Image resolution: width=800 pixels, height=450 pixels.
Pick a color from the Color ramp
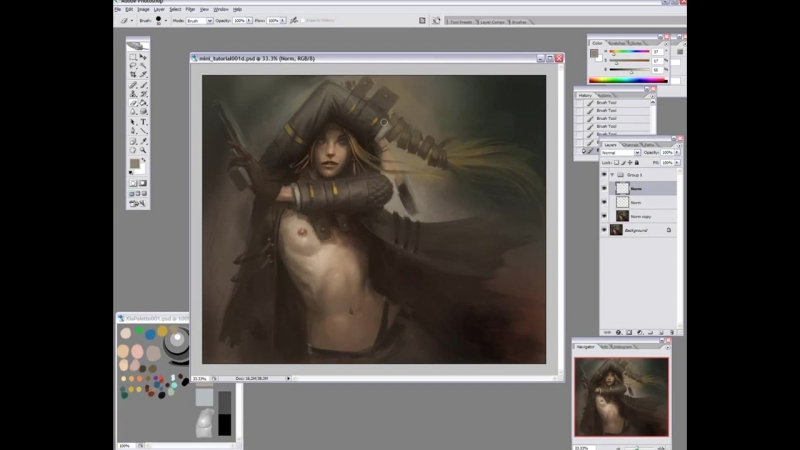628,80
